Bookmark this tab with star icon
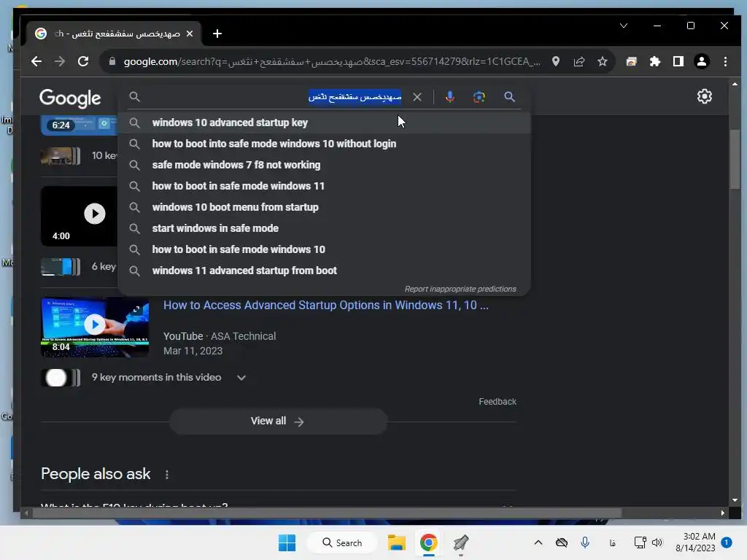Viewport: 747px width, 560px height. click(x=602, y=61)
